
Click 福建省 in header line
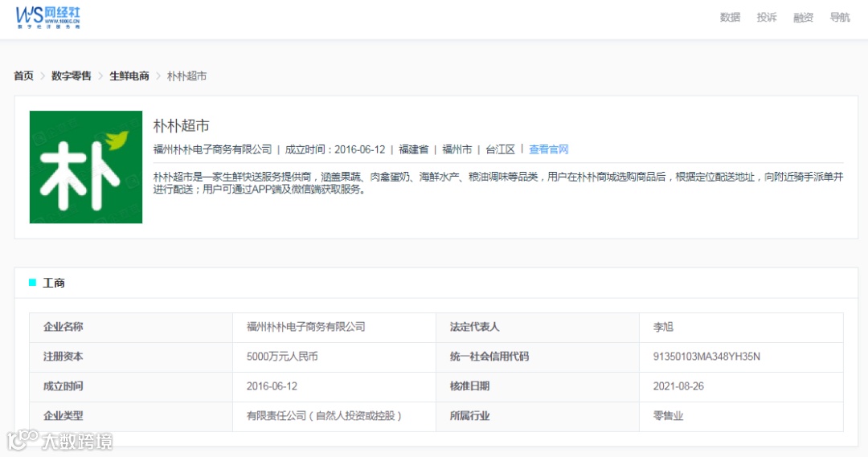[x=414, y=149]
